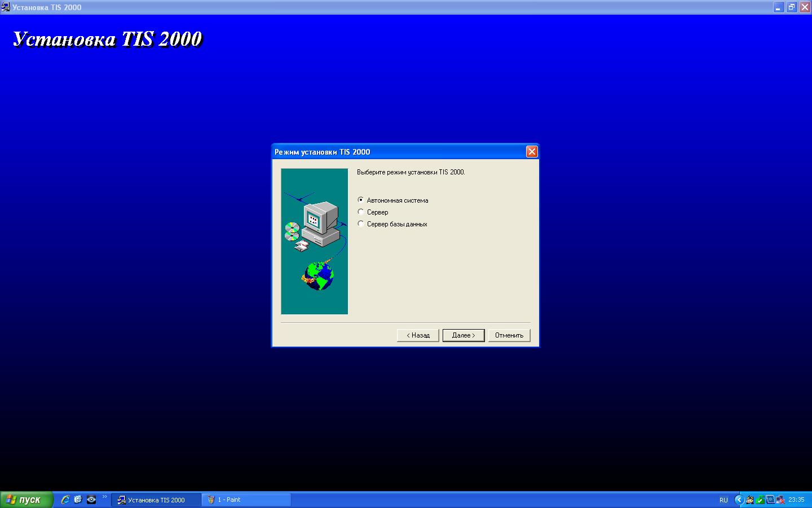The height and width of the screenshot is (508, 812).
Task: Cancel installation with the Отменить button
Action: 509,335
